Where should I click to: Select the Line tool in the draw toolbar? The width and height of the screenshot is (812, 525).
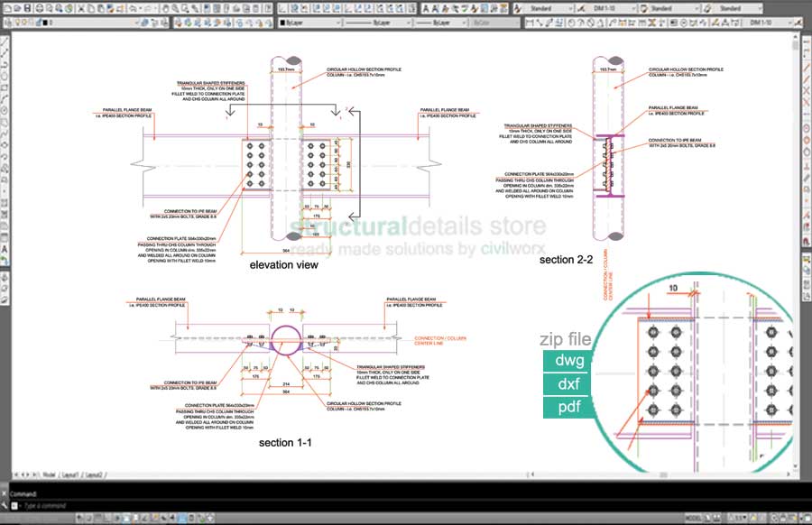pos(5,41)
